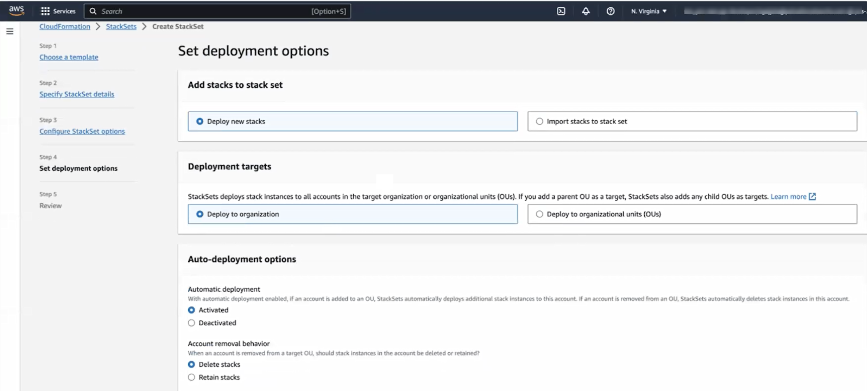Go to CloudFormation breadcrumb
Viewport: 868px width, 391px height.
click(65, 26)
